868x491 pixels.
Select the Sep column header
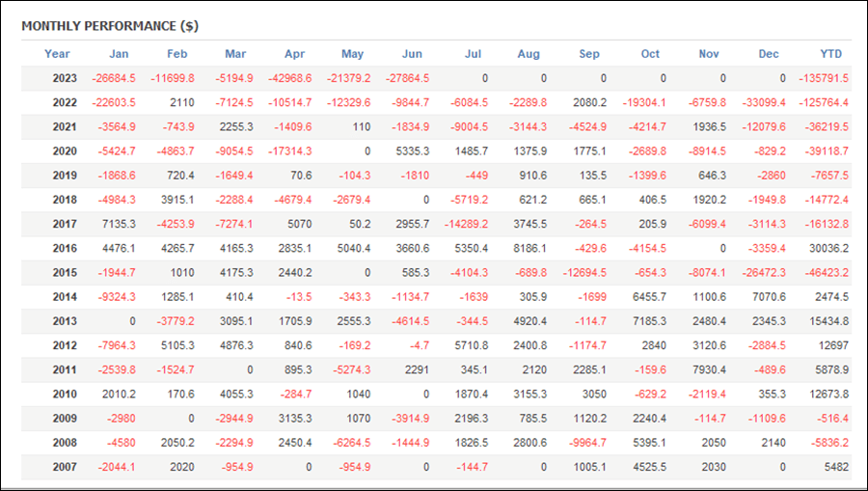tap(589, 54)
